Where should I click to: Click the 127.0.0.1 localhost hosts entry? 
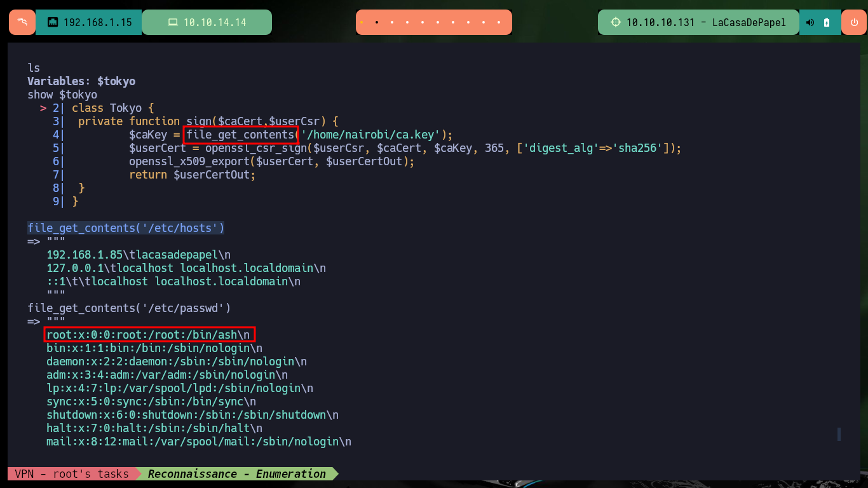(186, 268)
